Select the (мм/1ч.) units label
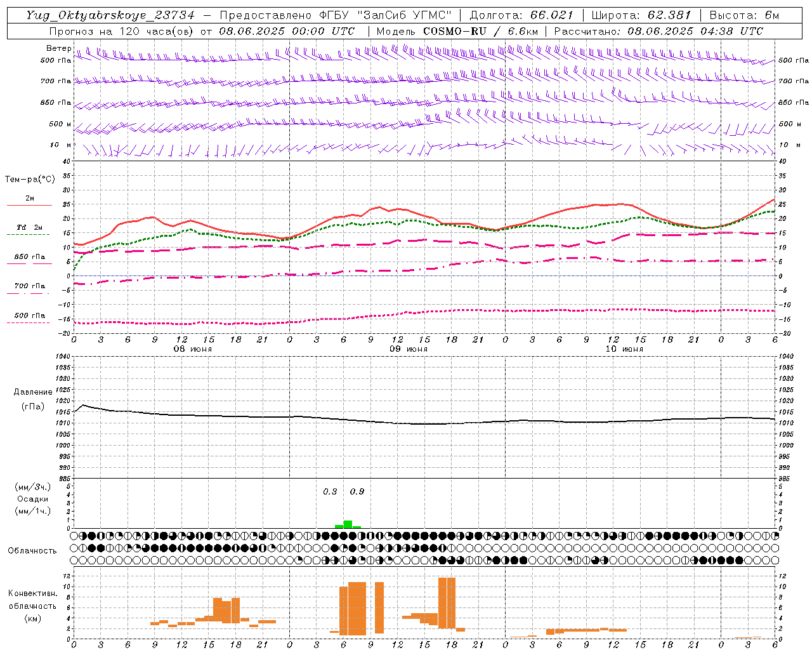This screenshot has width=812, height=650. (x=32, y=511)
